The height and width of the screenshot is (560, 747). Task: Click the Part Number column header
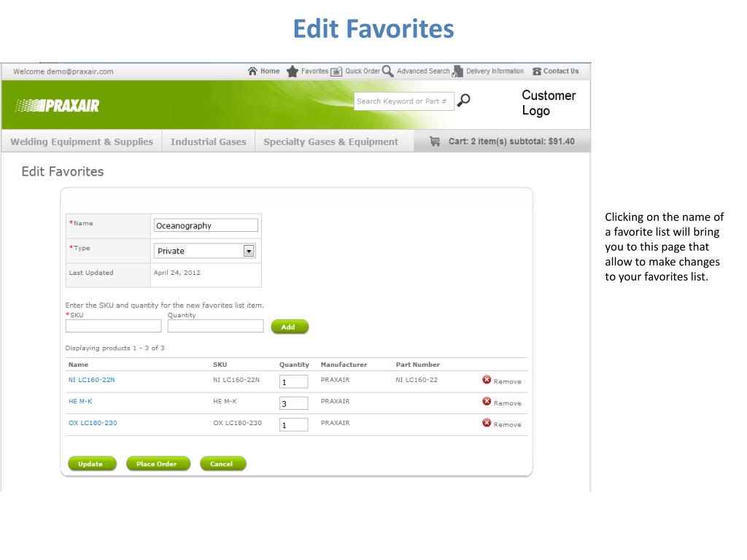417,365
